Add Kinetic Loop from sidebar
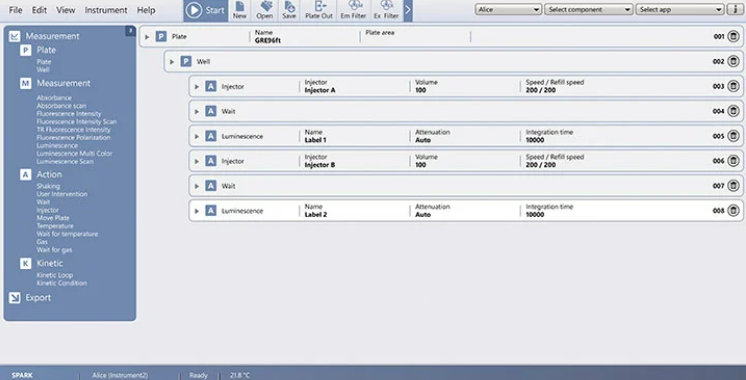 click(55, 275)
